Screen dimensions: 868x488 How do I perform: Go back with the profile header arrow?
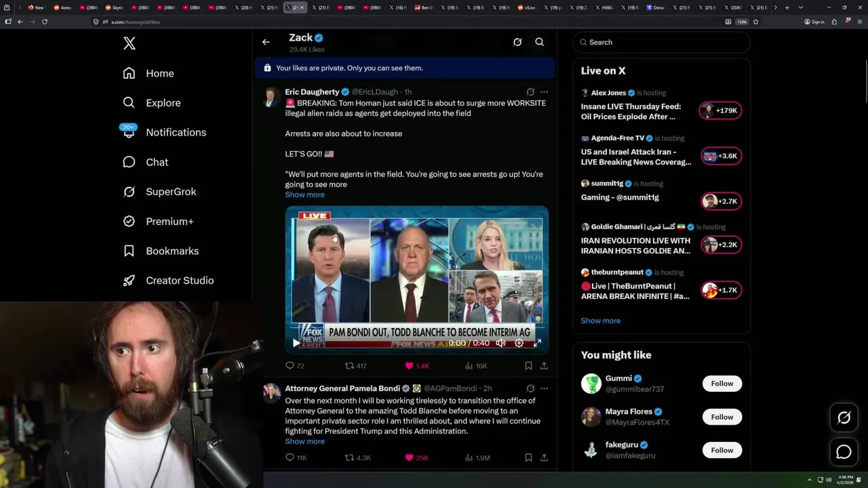coord(266,42)
